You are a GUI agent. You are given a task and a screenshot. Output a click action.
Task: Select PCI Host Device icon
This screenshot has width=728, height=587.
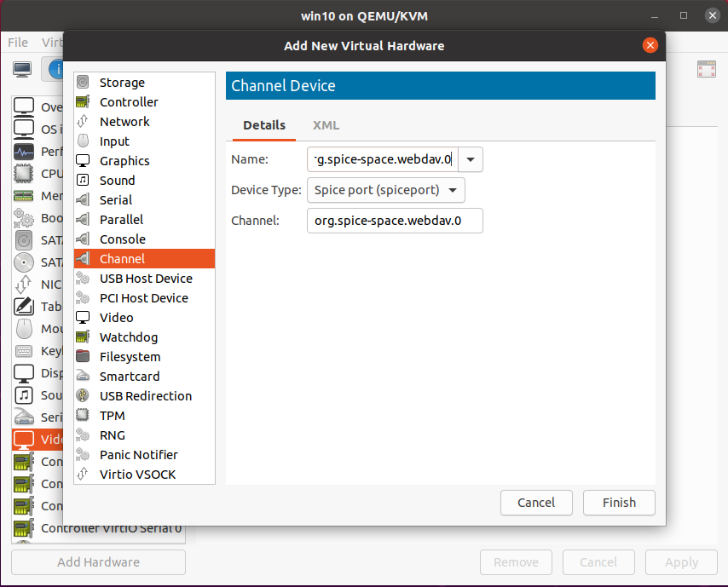[x=83, y=297]
